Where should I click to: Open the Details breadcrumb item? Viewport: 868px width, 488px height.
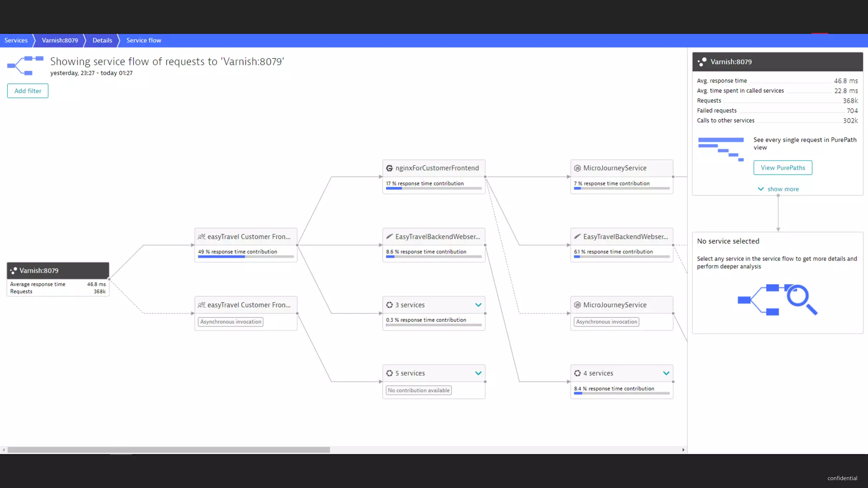click(x=102, y=40)
